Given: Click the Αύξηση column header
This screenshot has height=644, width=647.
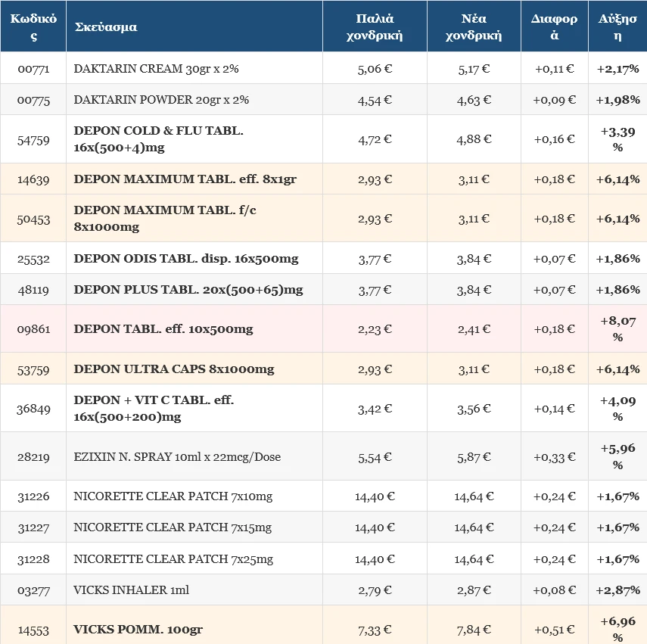Looking at the screenshot, I should tap(617, 26).
